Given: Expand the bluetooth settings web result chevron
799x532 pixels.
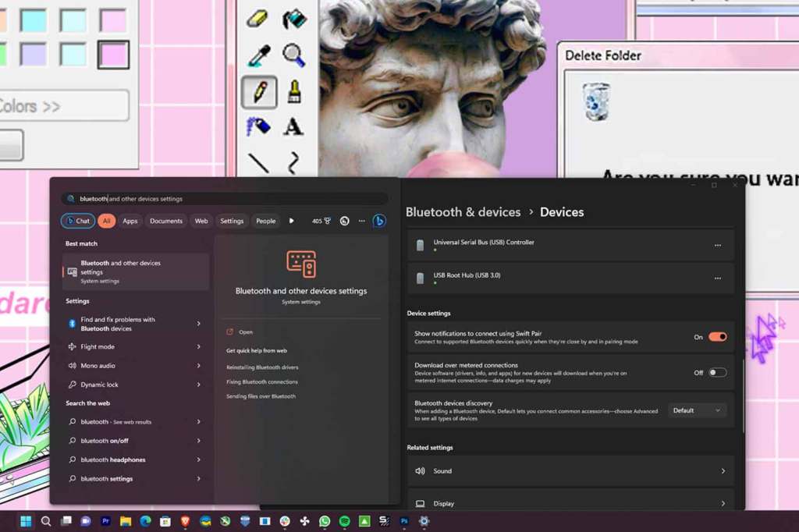Looking at the screenshot, I should pos(199,478).
